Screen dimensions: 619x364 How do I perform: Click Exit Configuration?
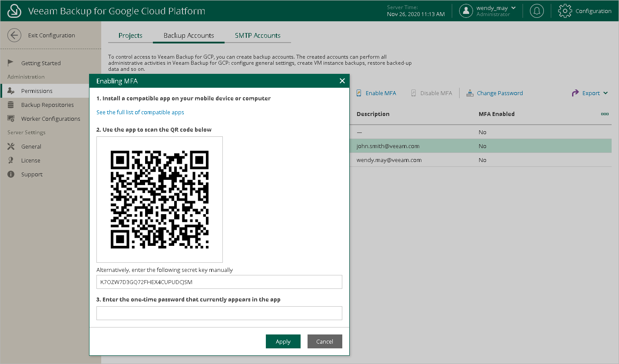[x=51, y=35]
